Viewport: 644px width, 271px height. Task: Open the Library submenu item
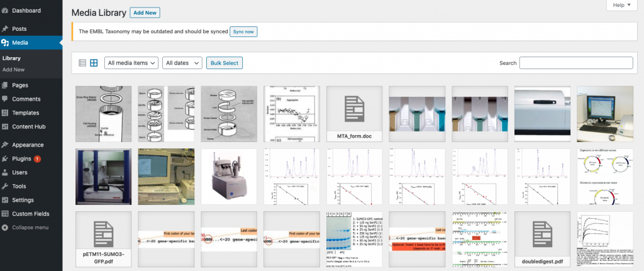click(11, 58)
